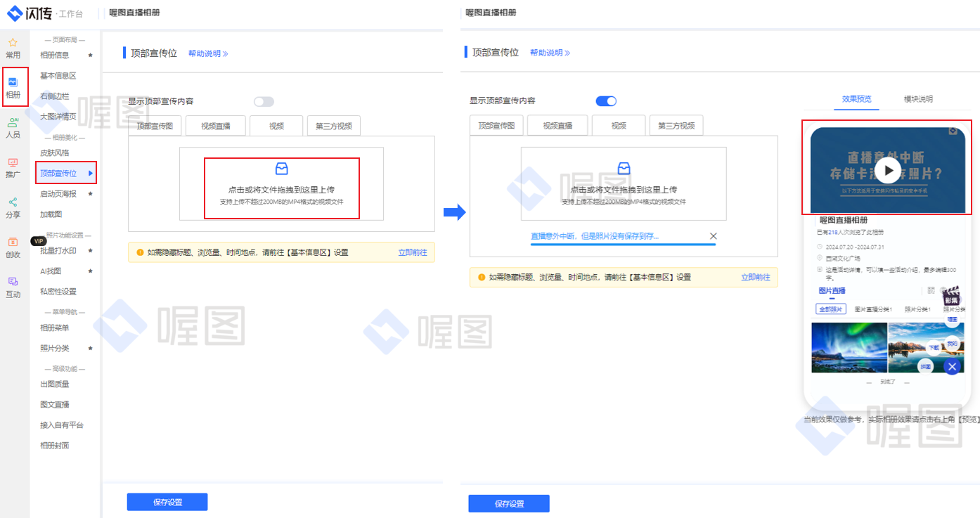980x518 pixels.
Task: Click the orange warning icon in right notice
Action: coord(482,278)
